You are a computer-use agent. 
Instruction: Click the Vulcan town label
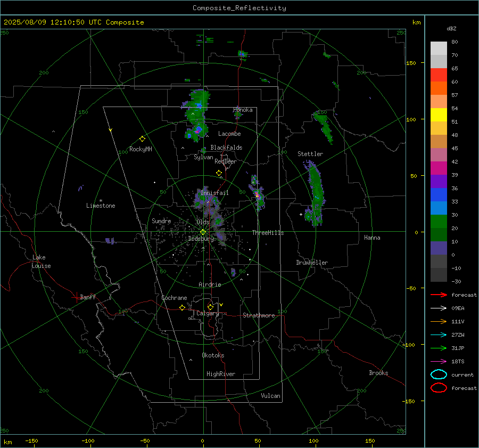(x=271, y=396)
